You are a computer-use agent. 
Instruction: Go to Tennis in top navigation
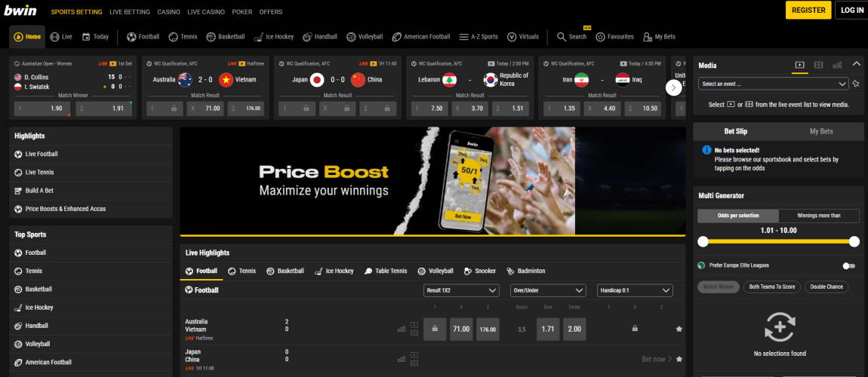point(183,37)
